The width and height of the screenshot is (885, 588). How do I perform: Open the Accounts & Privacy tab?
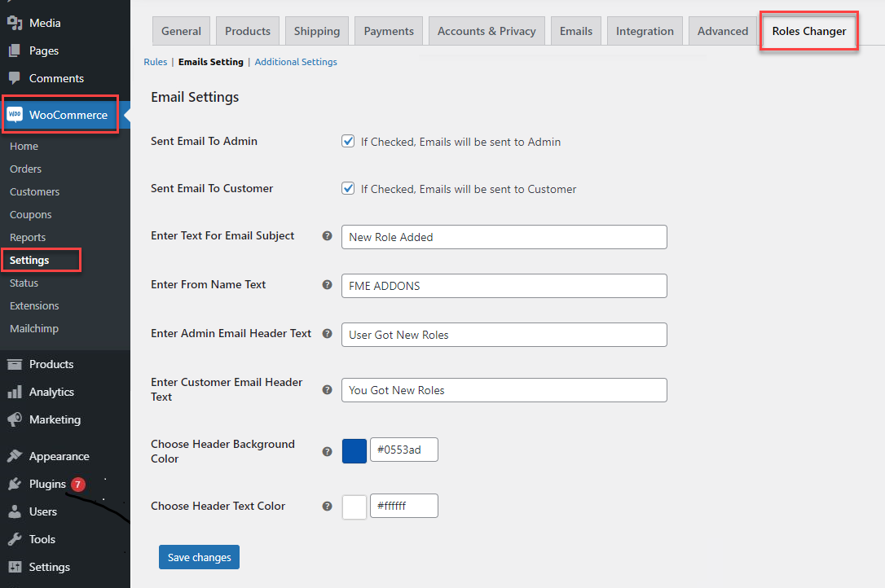tap(487, 30)
